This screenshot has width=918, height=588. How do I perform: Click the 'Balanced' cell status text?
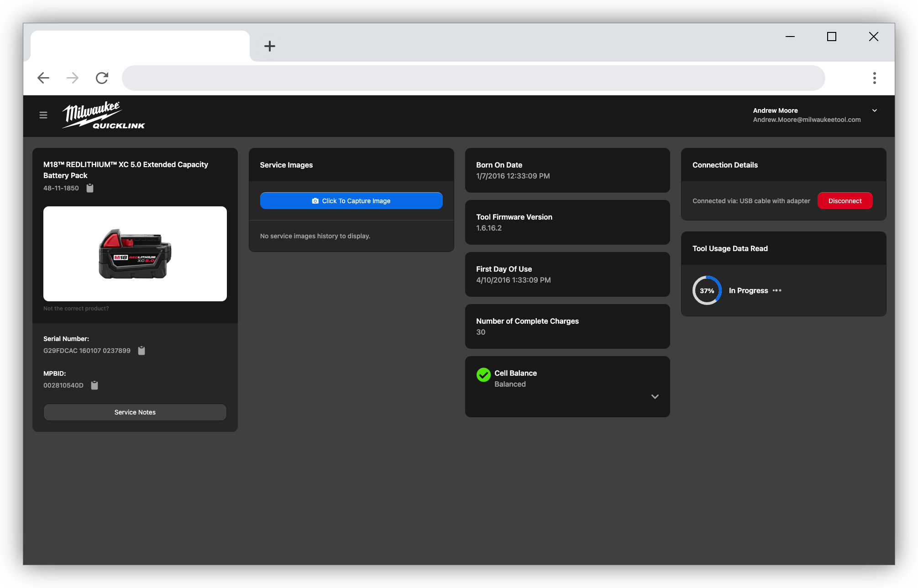[510, 384]
